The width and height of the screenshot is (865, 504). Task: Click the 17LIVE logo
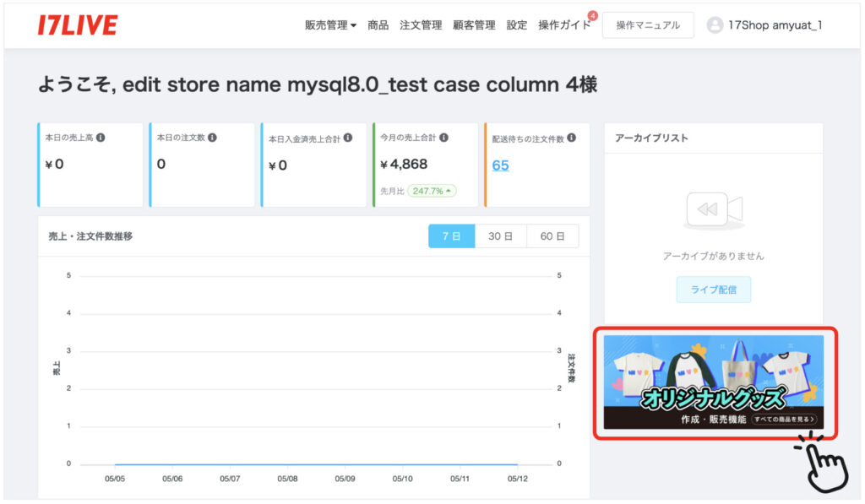[77, 25]
